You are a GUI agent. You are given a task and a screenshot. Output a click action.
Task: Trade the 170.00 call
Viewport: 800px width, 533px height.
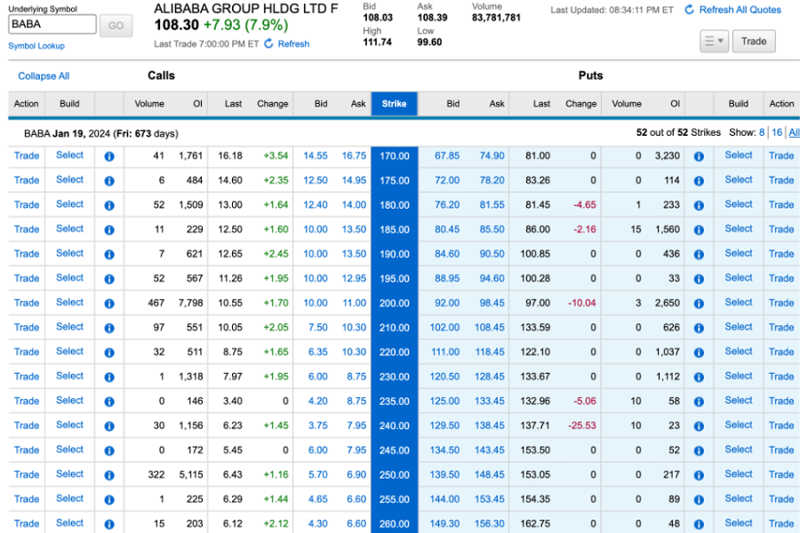coord(27,156)
